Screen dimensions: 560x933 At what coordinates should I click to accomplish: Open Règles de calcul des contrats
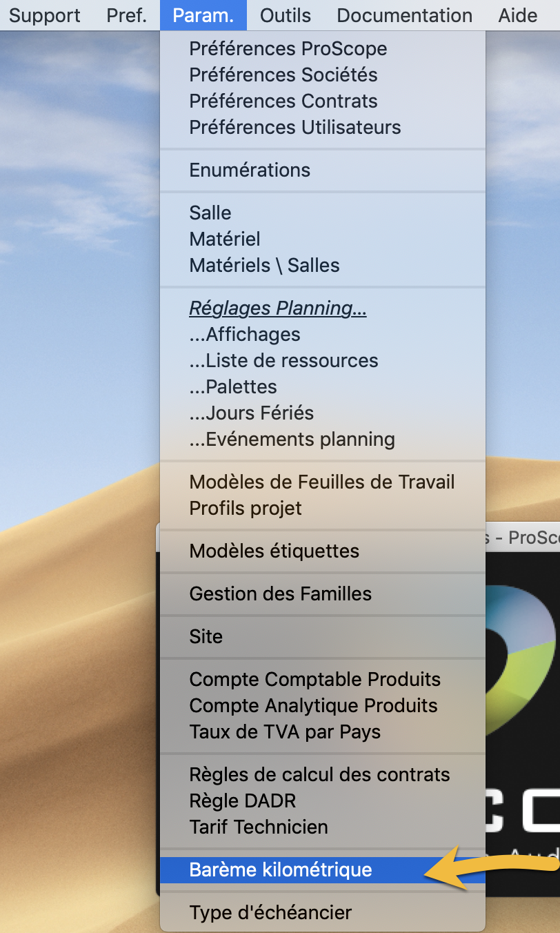(x=319, y=775)
